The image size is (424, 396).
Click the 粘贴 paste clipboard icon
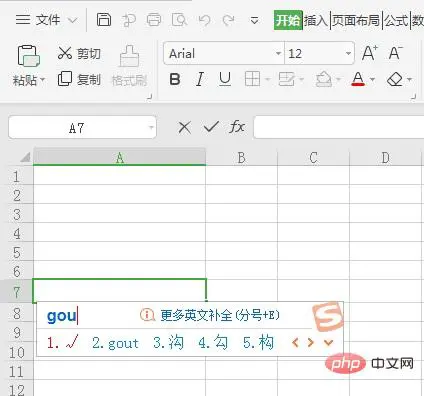28,56
